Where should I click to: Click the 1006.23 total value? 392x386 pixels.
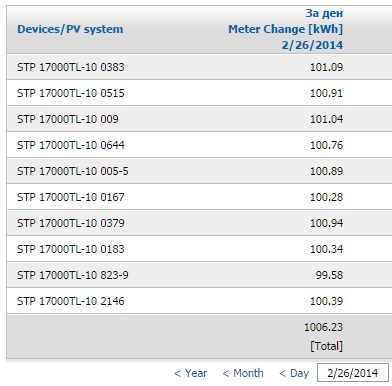coord(323,327)
